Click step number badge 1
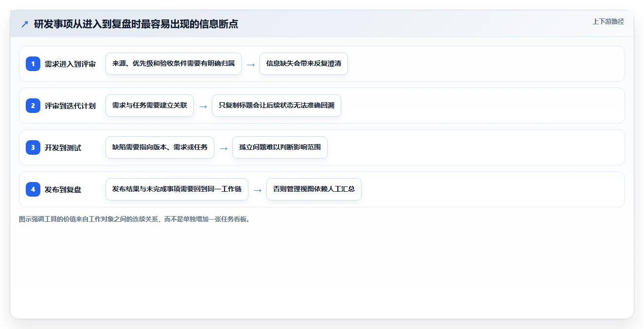The image size is (644, 329). (33, 64)
